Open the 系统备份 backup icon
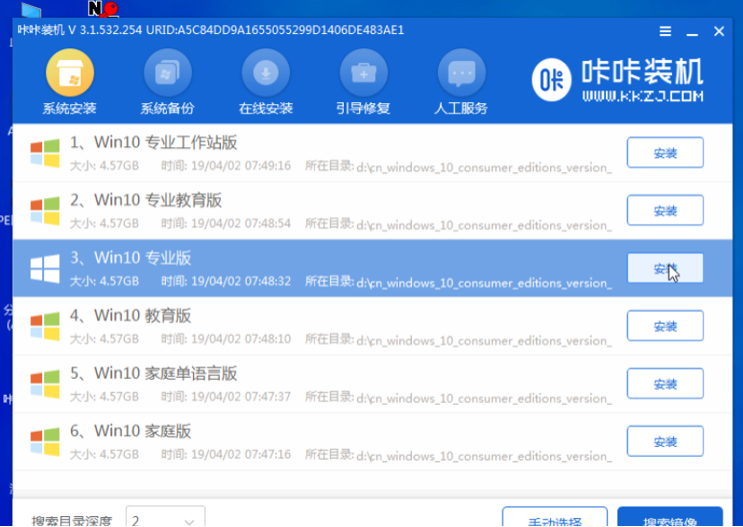 tap(167, 73)
